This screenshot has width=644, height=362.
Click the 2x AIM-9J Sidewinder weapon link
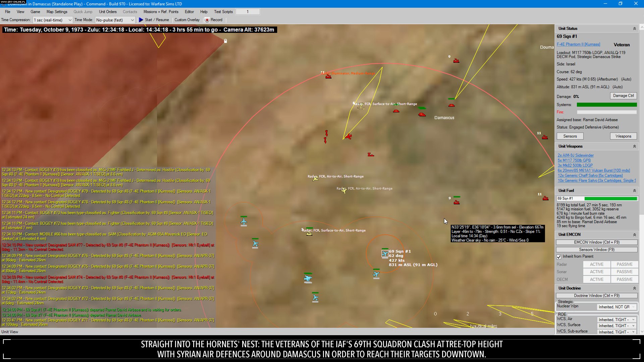point(575,155)
